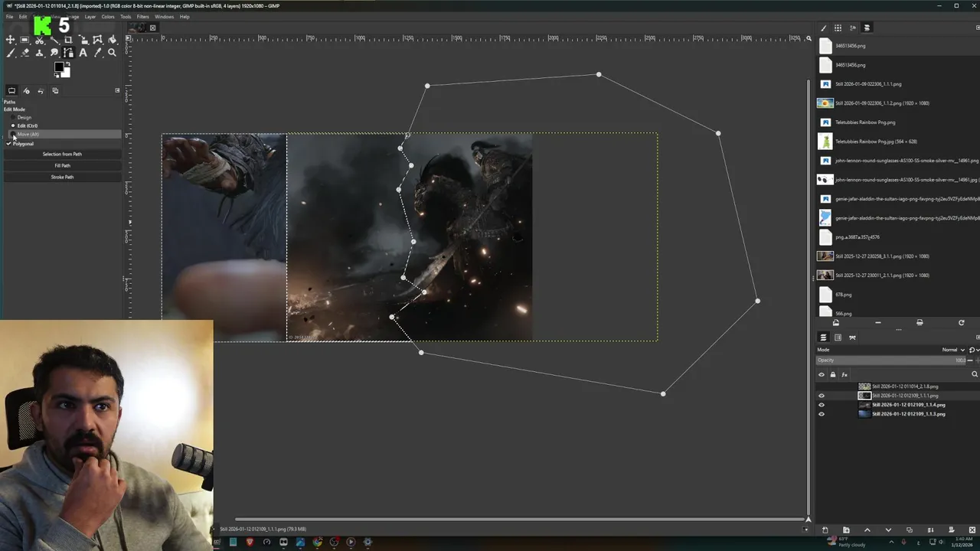
Task: Hide layer Still 2026-01-12 012109_1.1.4.png
Action: pos(822,405)
